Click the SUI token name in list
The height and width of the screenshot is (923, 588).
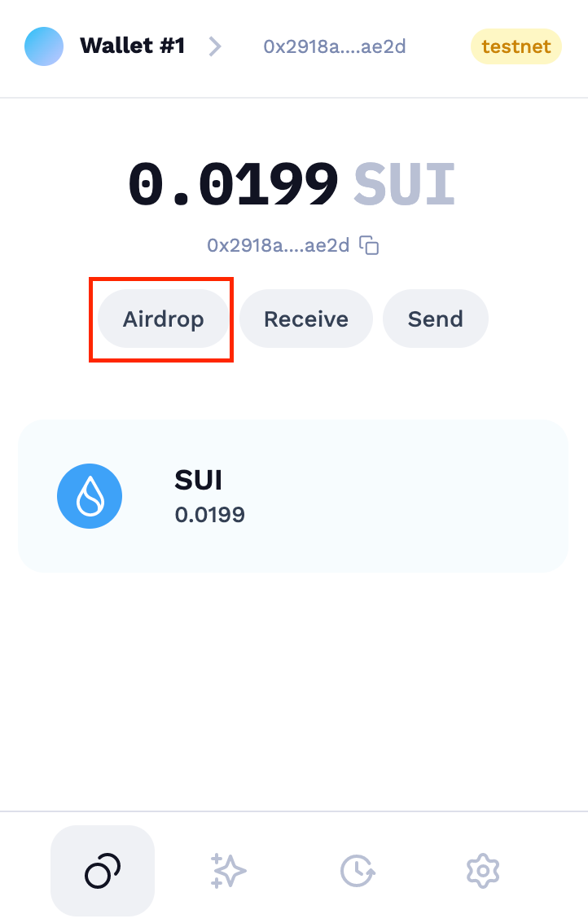(x=199, y=481)
